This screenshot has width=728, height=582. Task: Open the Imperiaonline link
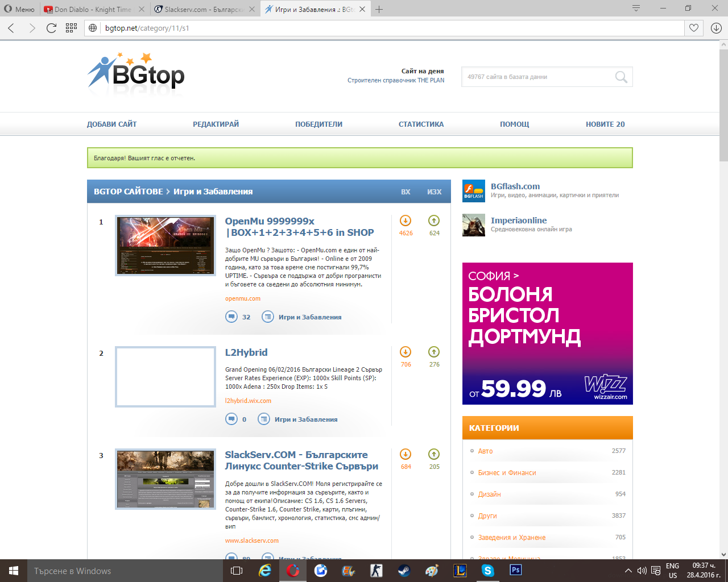coord(519,221)
